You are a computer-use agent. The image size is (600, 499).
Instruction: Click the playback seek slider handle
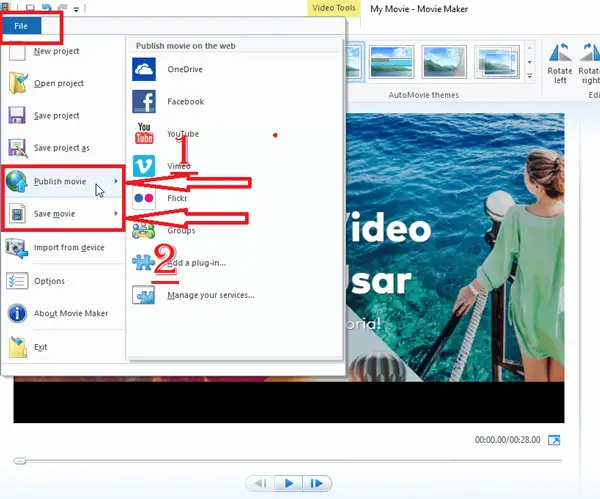(x=20, y=461)
